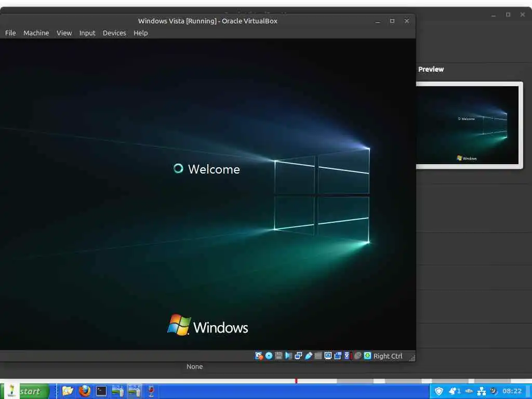Image resolution: width=532 pixels, height=399 pixels.
Task: Click the Right Ctrl host key label
Action: tap(388, 356)
